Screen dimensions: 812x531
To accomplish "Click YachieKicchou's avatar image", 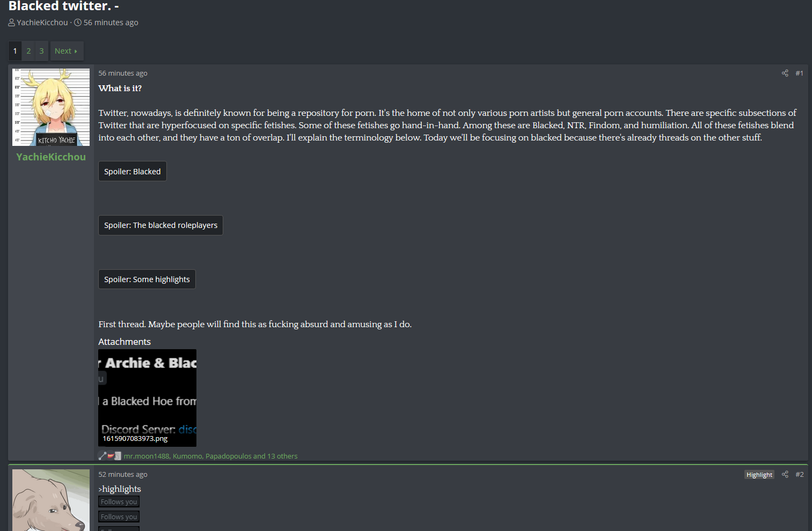I will pyautogui.click(x=51, y=107).
